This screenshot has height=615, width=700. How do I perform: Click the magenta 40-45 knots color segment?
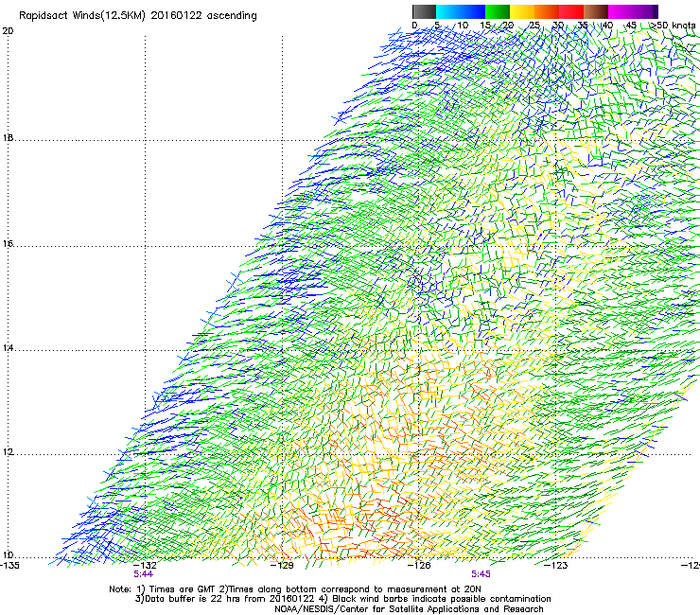[x=621, y=11]
